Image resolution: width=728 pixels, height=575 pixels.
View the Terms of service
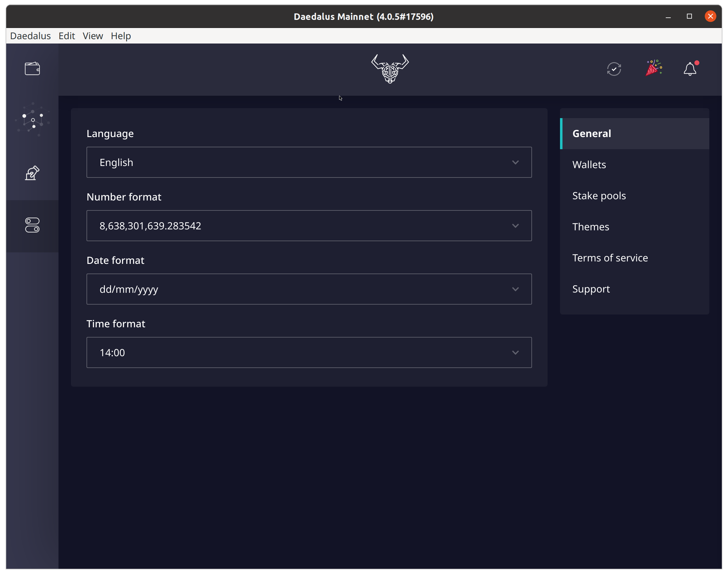tap(610, 258)
